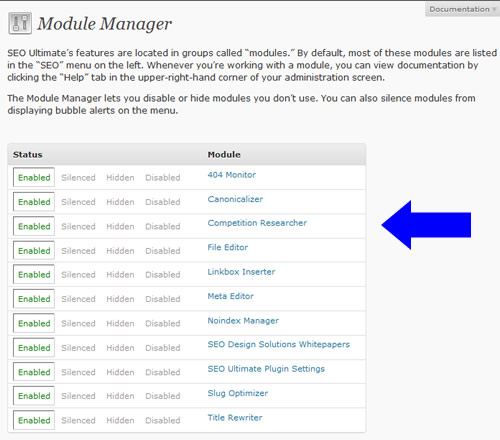
Task: Open the Noindex Manager module link
Action: 243,321
